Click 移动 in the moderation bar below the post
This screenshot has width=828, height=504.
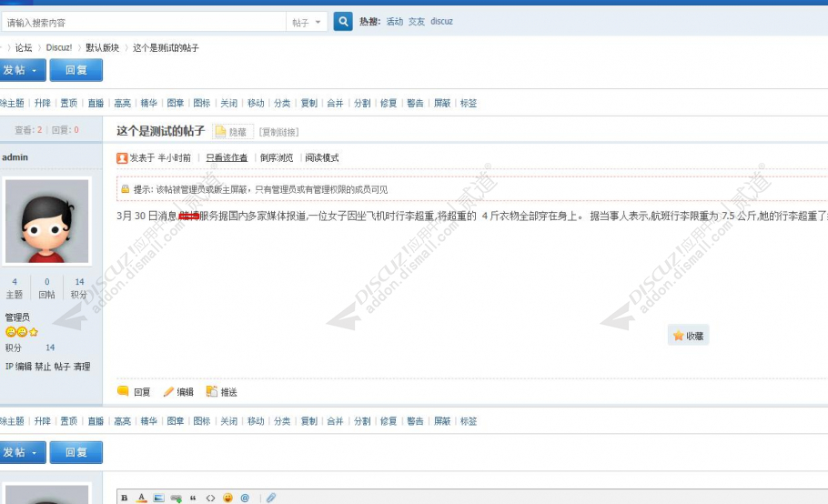[256, 421]
